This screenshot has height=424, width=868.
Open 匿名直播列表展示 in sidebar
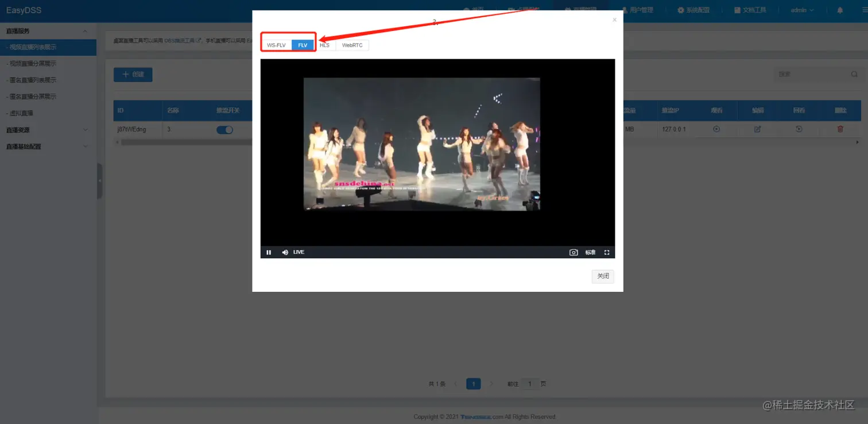48,80
